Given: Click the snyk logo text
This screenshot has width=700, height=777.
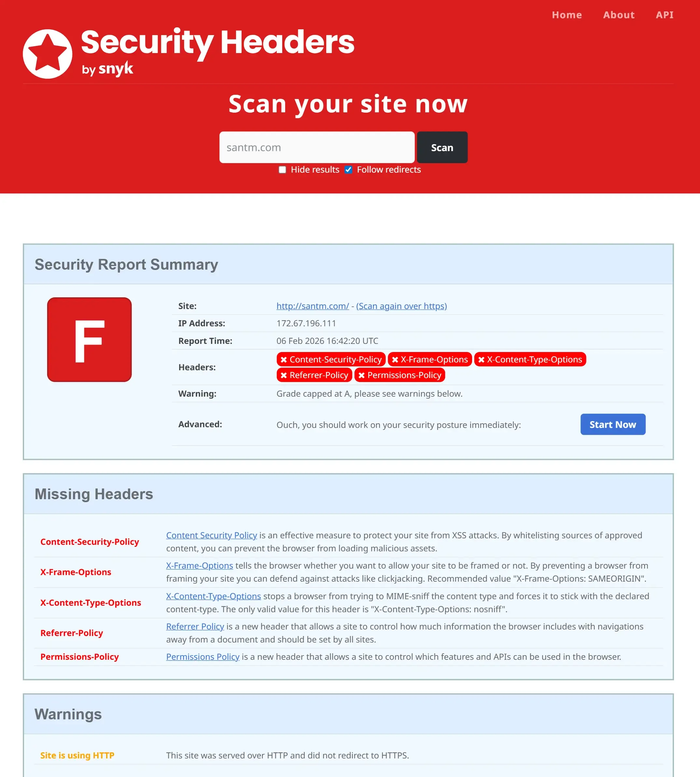Looking at the screenshot, I should click(x=115, y=69).
